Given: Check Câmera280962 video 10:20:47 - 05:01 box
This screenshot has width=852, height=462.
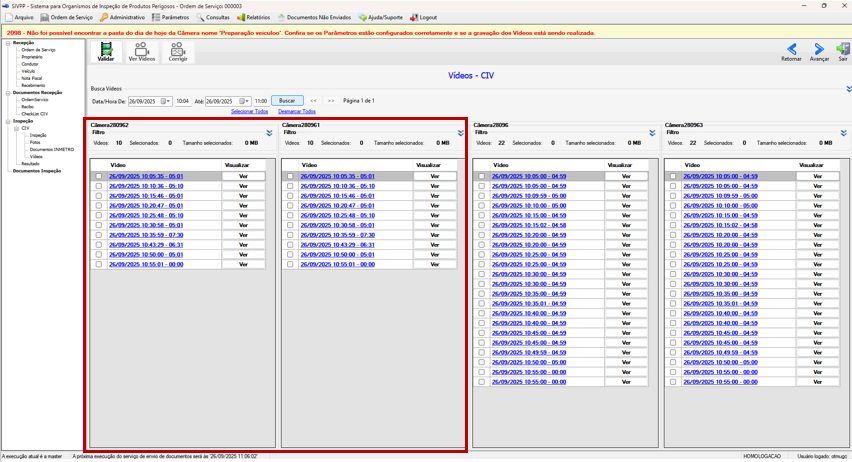Looking at the screenshot, I should tap(98, 205).
